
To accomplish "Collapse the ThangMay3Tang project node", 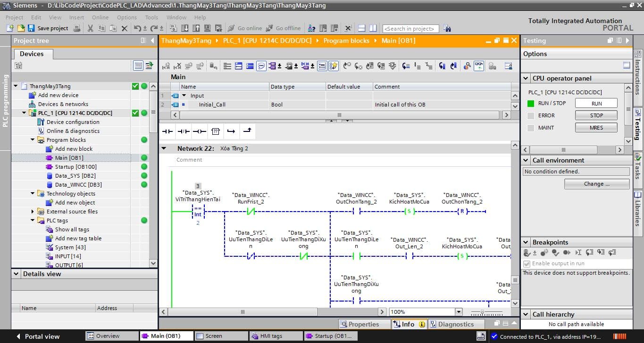I will (16, 86).
